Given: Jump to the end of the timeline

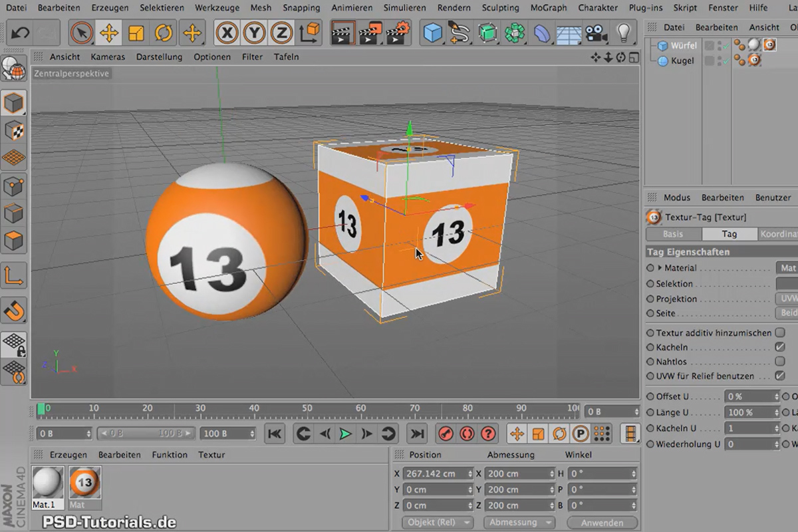Looking at the screenshot, I should click(417, 434).
